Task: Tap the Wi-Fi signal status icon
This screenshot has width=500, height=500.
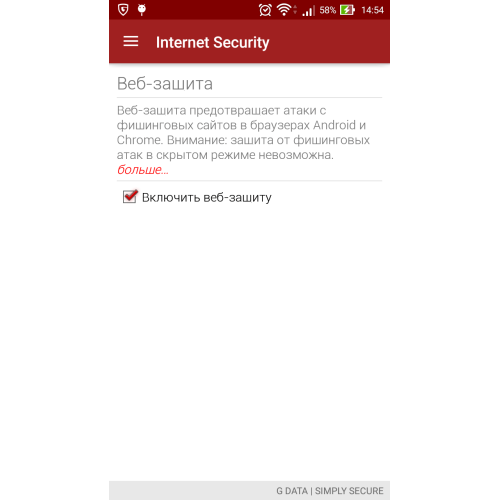Action: [284, 10]
